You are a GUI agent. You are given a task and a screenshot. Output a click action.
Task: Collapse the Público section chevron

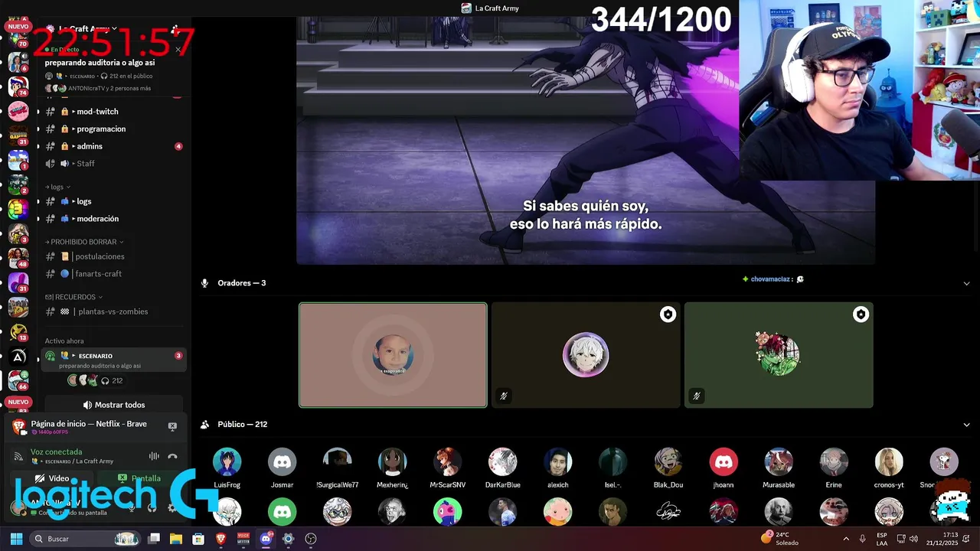point(966,425)
